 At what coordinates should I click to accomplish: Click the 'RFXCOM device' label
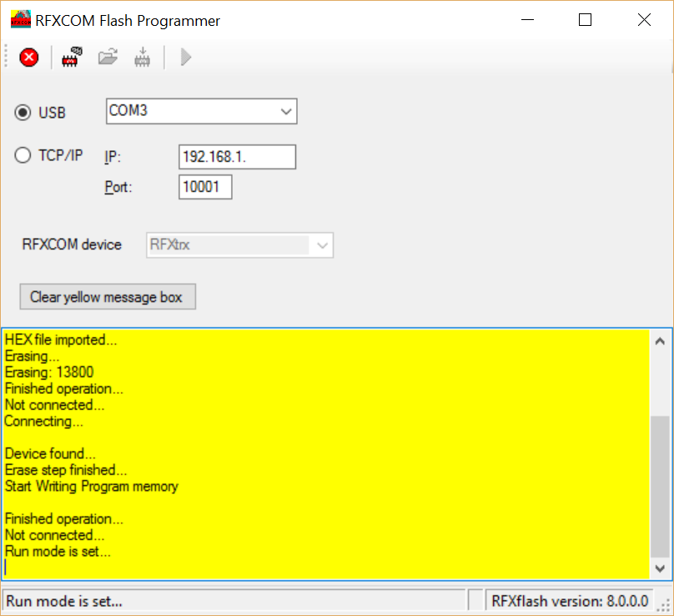coord(72,245)
